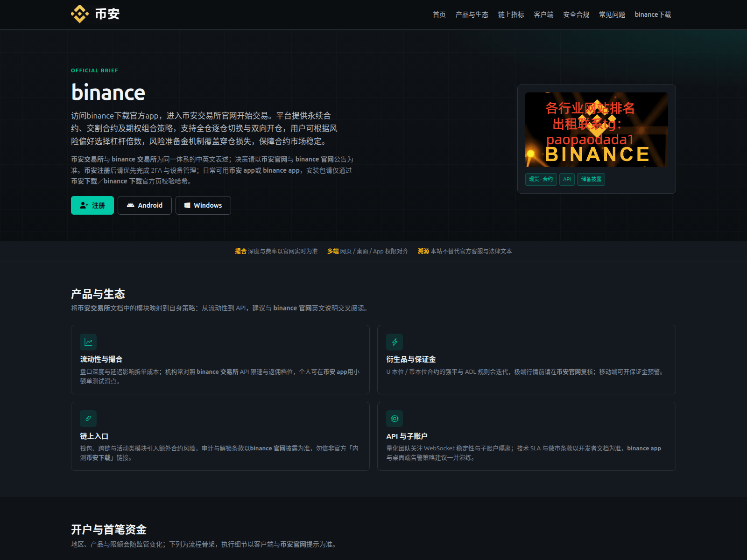
Task: Click the lightning icon in 衍生品与保证金 card
Action: click(x=395, y=342)
